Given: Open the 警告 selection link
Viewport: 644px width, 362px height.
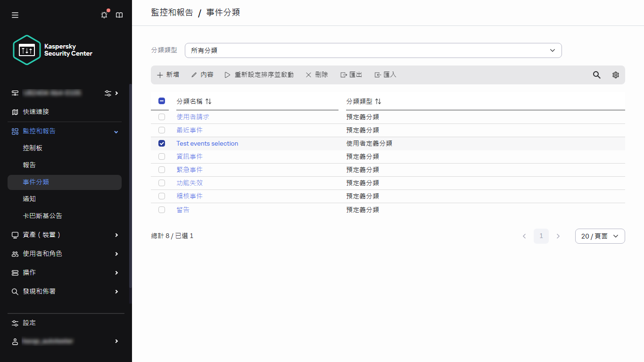Looking at the screenshot, I should point(183,209).
